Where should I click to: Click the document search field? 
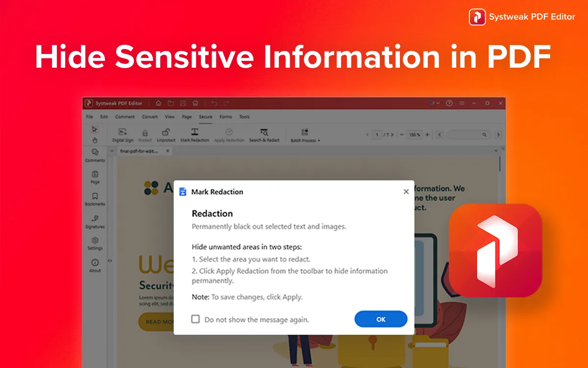tap(465, 134)
